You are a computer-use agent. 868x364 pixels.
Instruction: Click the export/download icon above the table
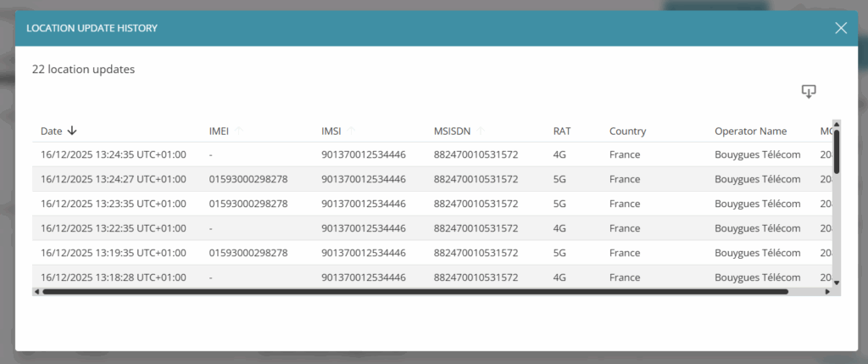[x=809, y=92]
